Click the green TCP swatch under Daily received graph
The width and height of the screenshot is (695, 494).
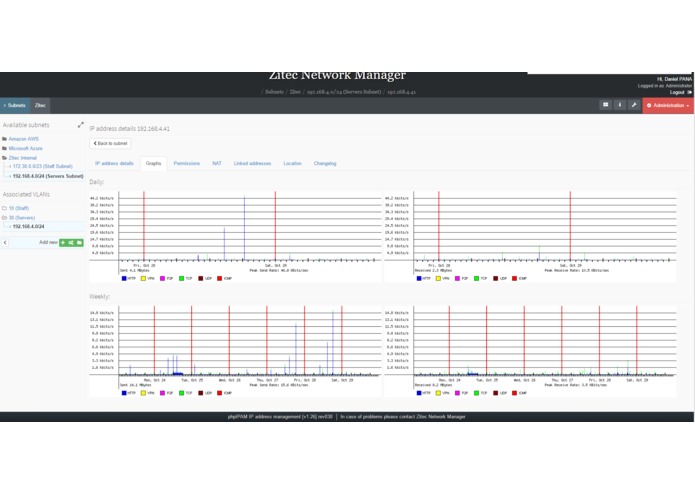(x=476, y=279)
